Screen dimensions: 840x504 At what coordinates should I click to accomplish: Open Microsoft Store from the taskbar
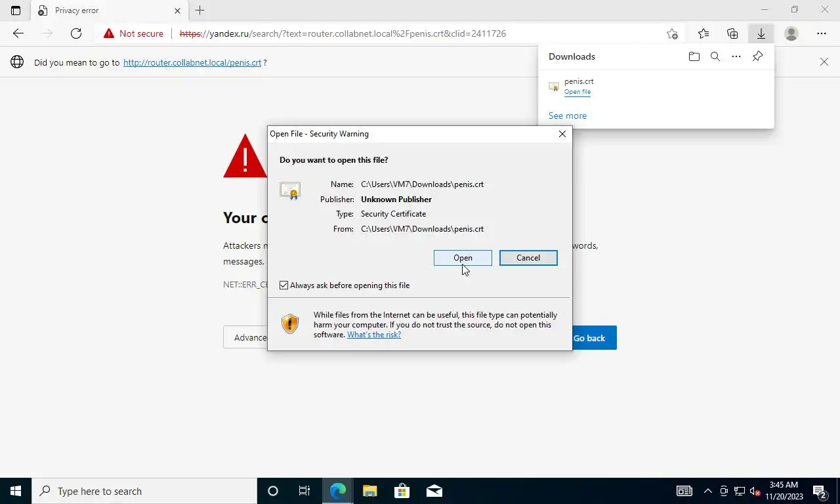coord(402,491)
